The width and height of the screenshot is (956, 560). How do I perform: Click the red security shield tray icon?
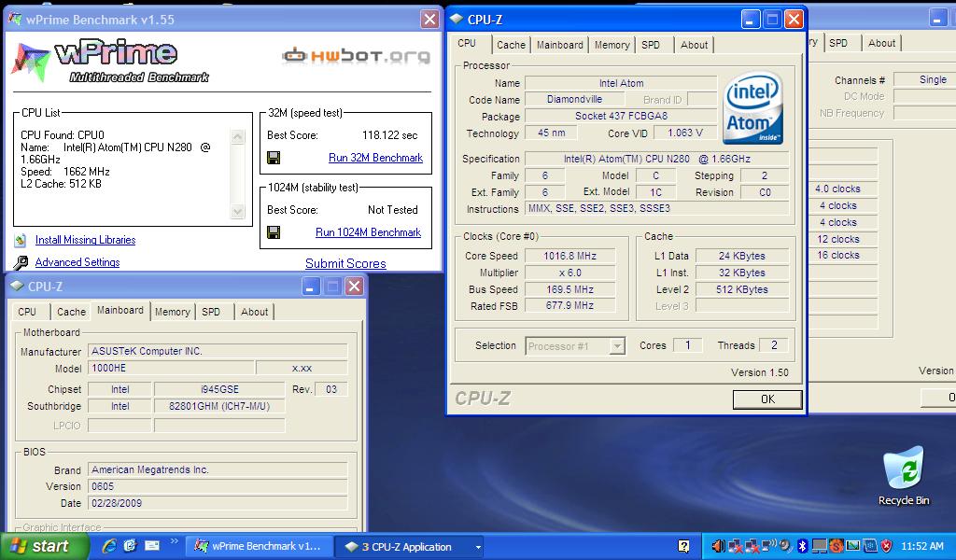pyautogui.click(x=887, y=546)
